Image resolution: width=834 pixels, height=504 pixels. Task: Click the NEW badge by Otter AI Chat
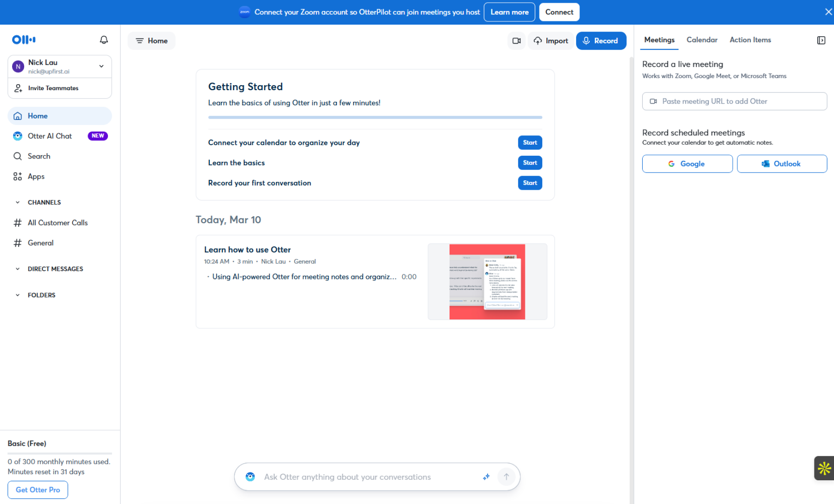[x=98, y=136]
